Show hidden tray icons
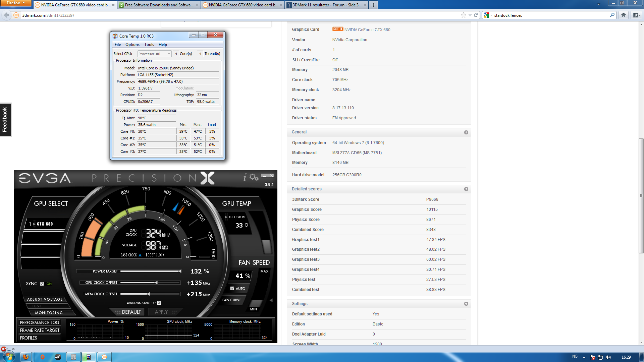The width and height of the screenshot is (644, 362). (584, 357)
